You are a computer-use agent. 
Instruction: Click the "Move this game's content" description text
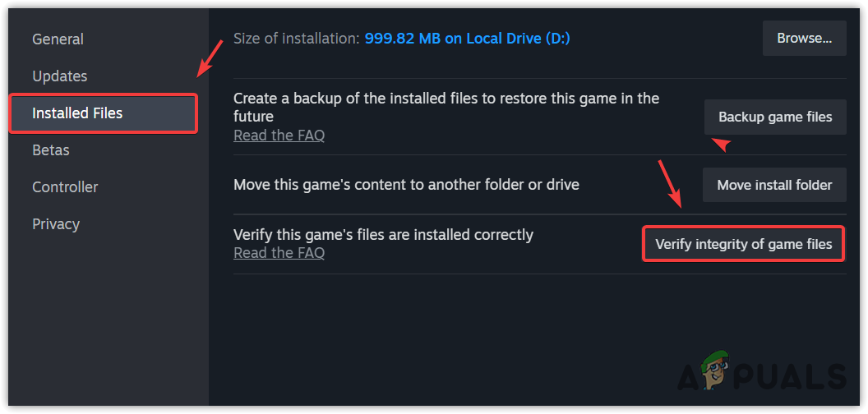[x=406, y=185]
